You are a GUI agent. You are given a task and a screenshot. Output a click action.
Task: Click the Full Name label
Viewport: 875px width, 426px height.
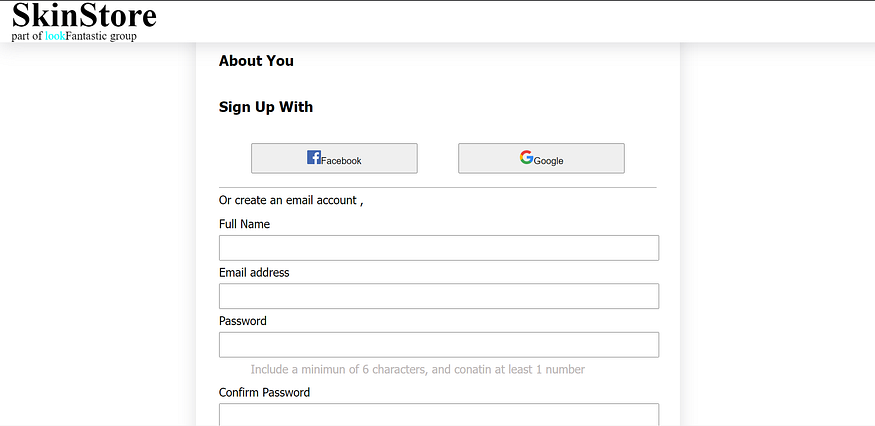[x=244, y=224]
